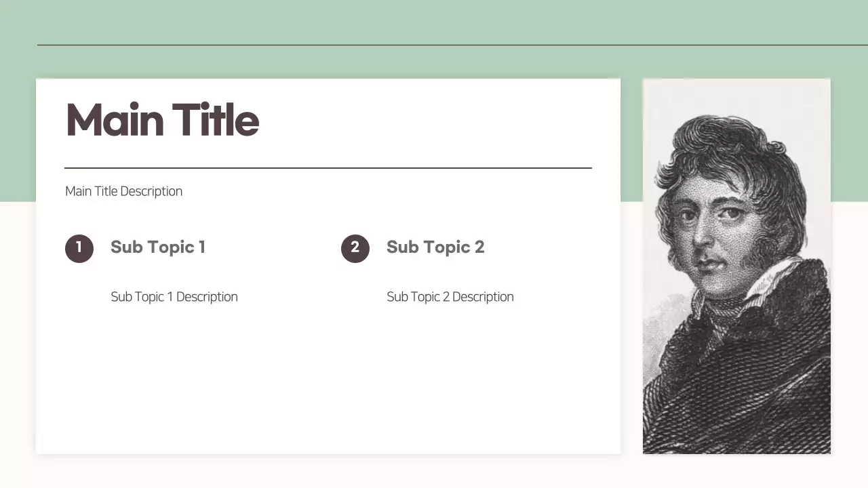Viewport: 868px width, 488px height.
Task: Select the Sub Topic 2 Description text
Action: click(x=450, y=297)
